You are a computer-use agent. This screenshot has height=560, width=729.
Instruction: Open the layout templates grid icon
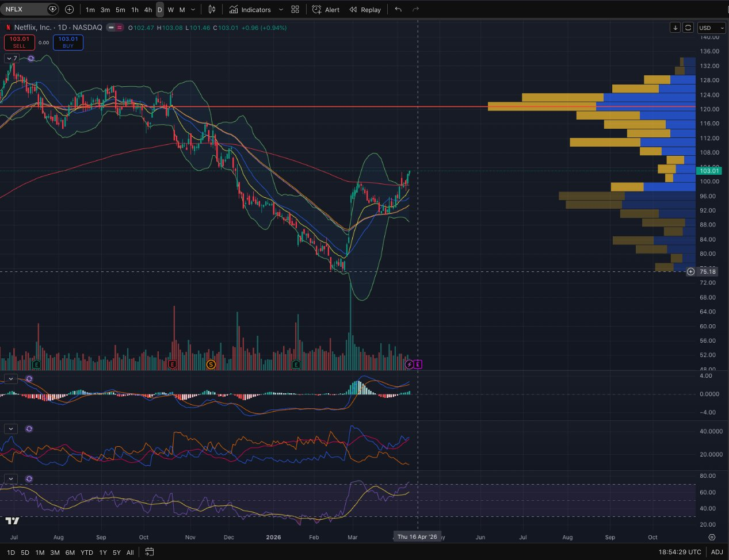tap(295, 9)
